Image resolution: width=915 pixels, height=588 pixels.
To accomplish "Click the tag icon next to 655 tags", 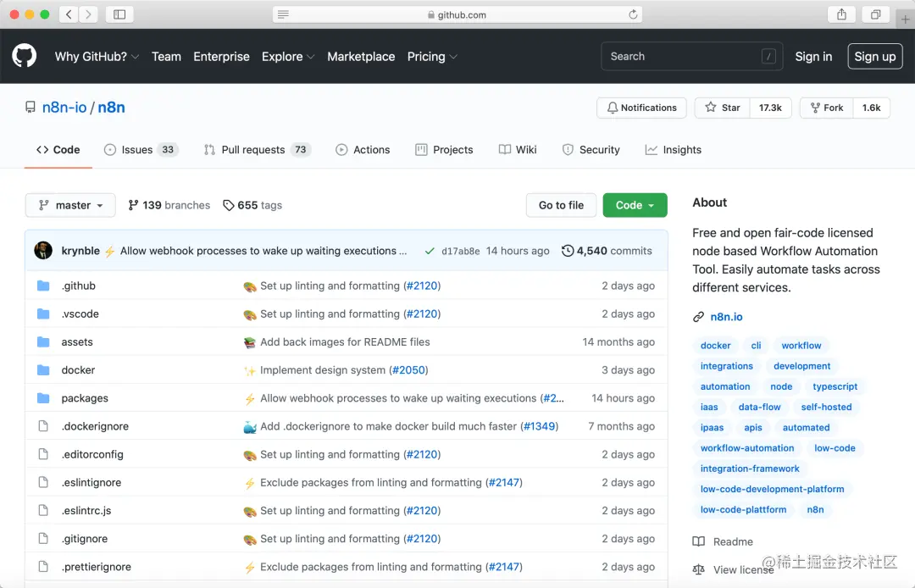I will click(x=229, y=205).
